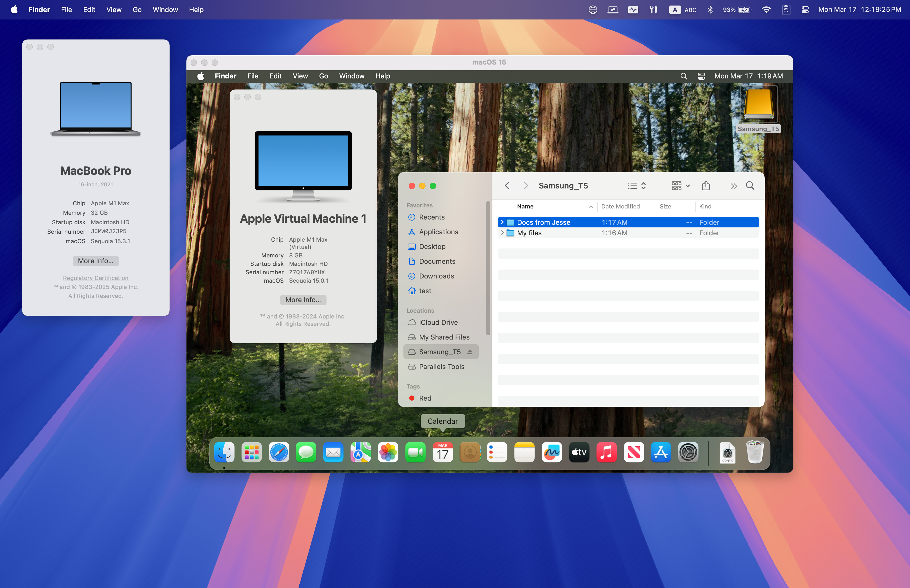Screen dimensions: 910x588
Task: Expand the Docs from Jesse folder
Action: pos(502,222)
